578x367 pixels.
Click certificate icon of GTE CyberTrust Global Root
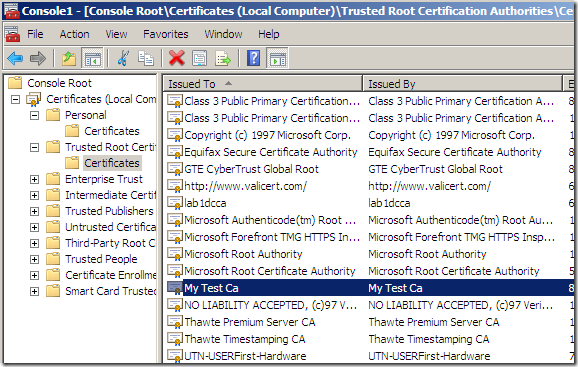pos(175,169)
